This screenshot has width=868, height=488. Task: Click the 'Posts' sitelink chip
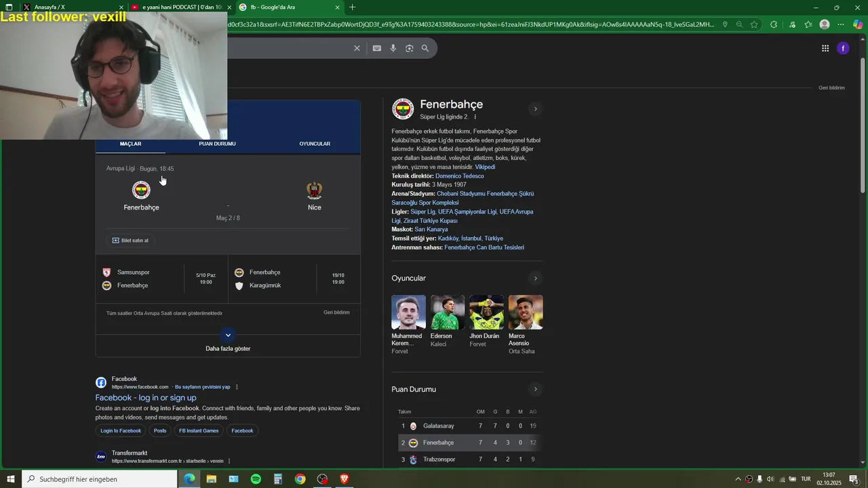[x=160, y=431]
